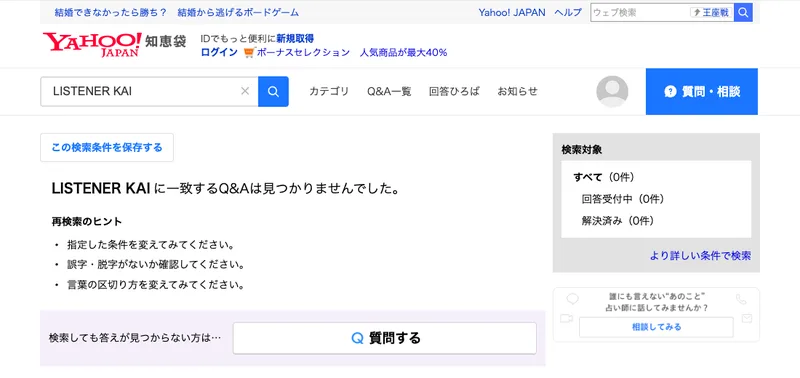Viewport: 800px width, 378px height.
Task: Click the shopping cart icon beside ボーナスセレクション
Action: pos(248,53)
